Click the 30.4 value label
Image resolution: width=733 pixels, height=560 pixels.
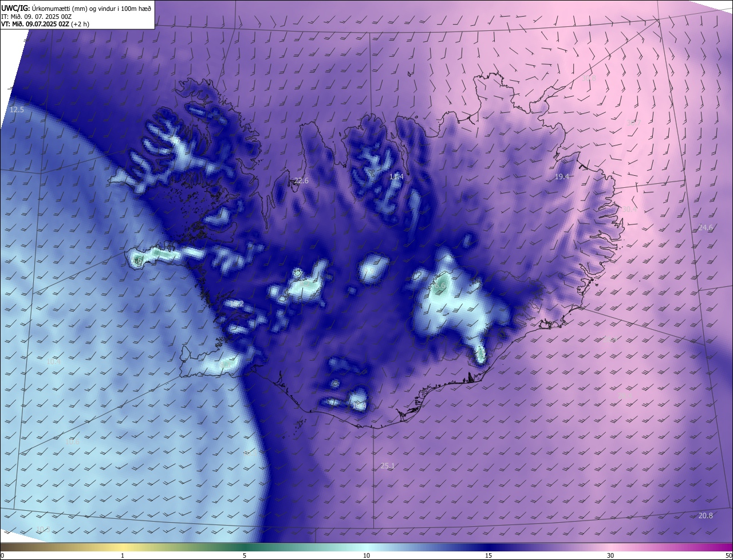(629, 210)
